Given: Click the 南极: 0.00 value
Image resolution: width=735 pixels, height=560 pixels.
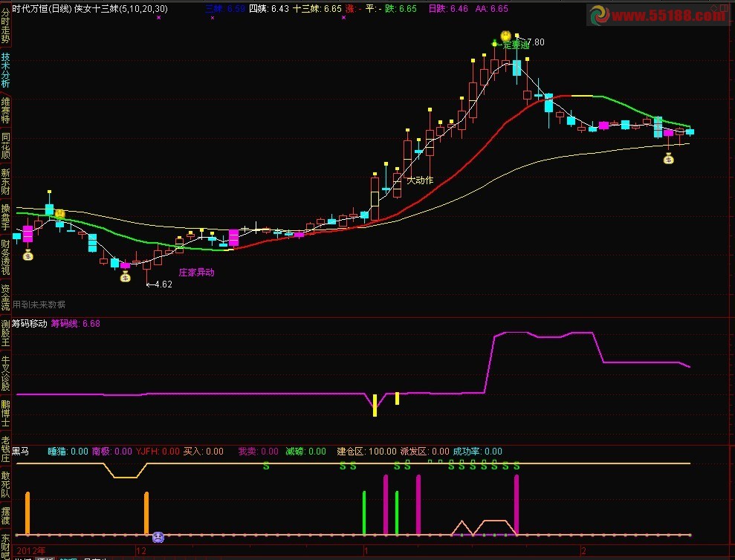Looking at the screenshot, I should tap(112, 452).
